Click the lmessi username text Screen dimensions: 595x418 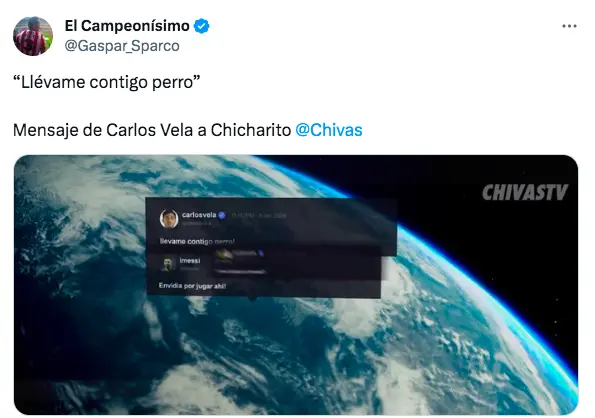tap(190, 261)
